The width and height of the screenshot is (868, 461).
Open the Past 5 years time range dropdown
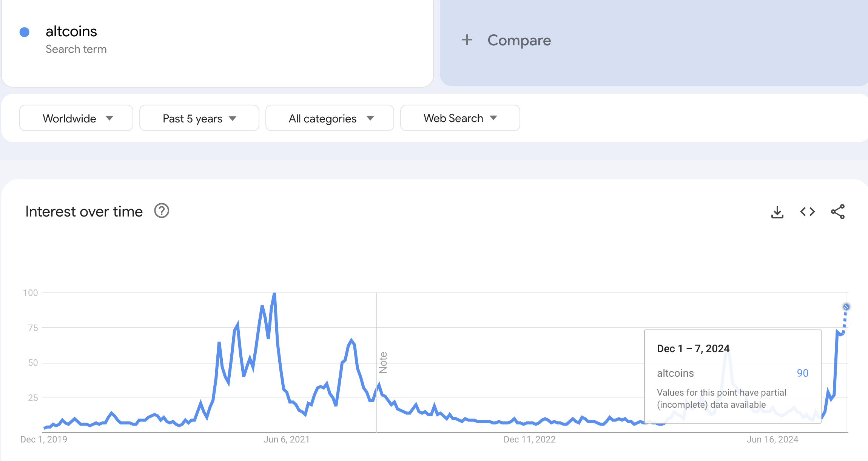tap(199, 118)
